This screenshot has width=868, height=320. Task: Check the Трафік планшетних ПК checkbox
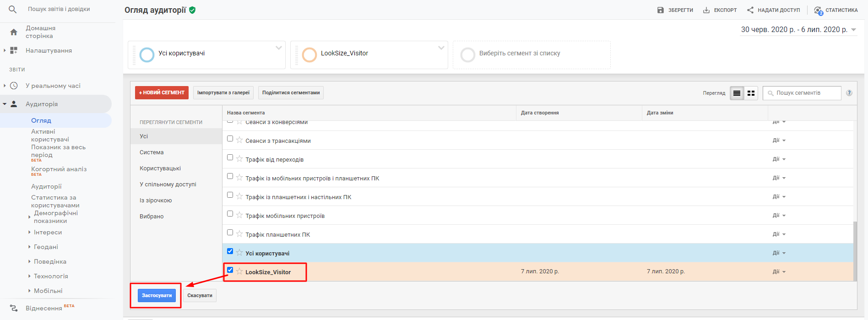[x=230, y=232]
